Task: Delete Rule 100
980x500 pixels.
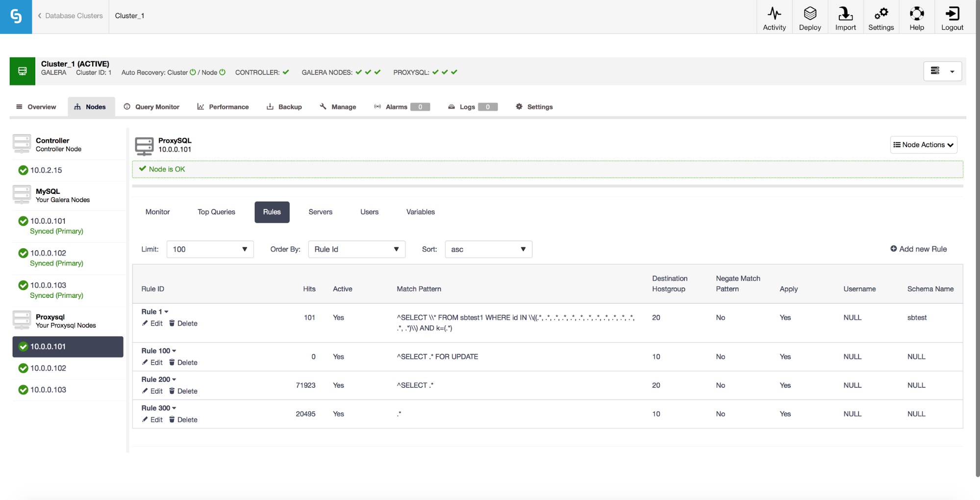Action: pos(183,363)
